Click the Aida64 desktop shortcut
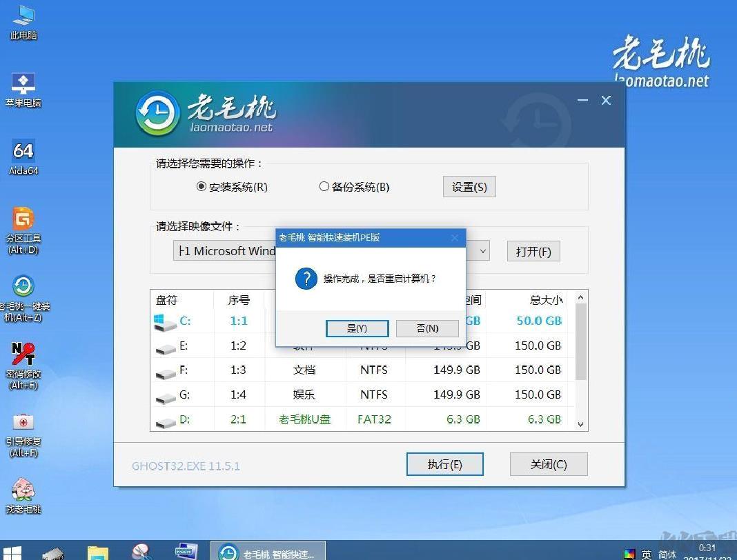Viewport: 737px width, 560px height. (23, 158)
